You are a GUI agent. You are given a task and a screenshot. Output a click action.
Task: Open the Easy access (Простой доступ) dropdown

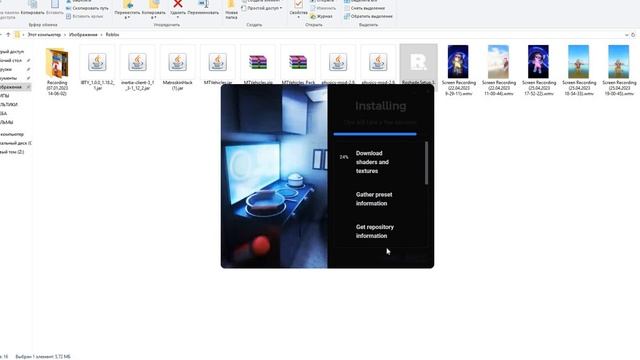[262, 8]
